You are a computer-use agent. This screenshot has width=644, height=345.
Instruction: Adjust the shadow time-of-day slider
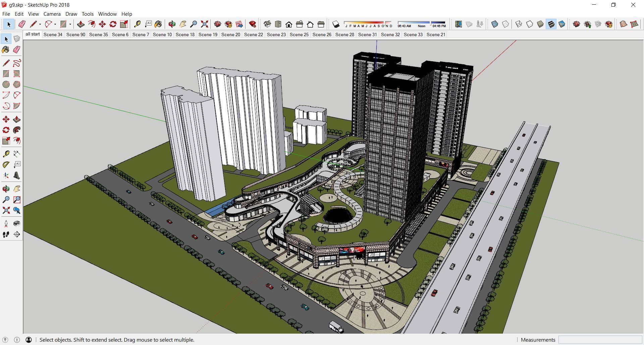[422, 24]
